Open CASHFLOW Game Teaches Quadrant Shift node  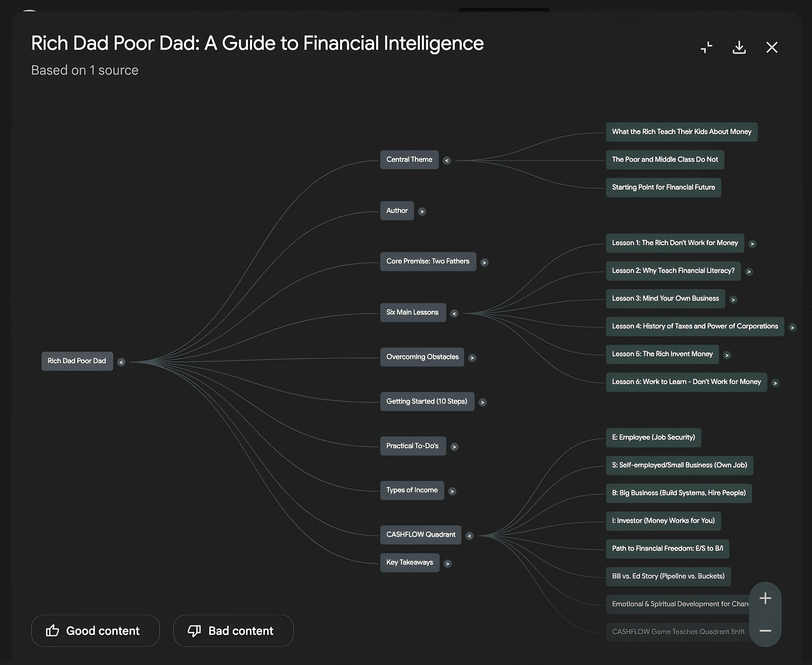click(678, 632)
